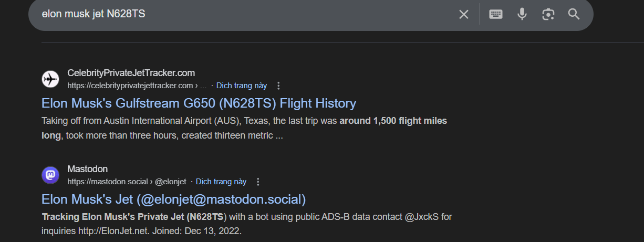Open "Elon Musk's Jet (@elonjet@mastodon.social)" result
Viewport: 644px width, 242px height.
point(173,199)
